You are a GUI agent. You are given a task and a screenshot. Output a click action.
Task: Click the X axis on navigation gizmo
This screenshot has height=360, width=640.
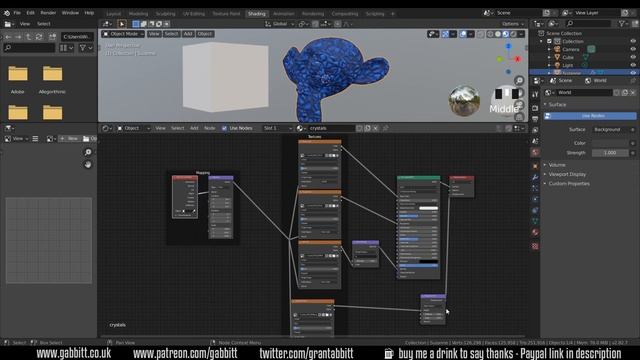click(518, 59)
